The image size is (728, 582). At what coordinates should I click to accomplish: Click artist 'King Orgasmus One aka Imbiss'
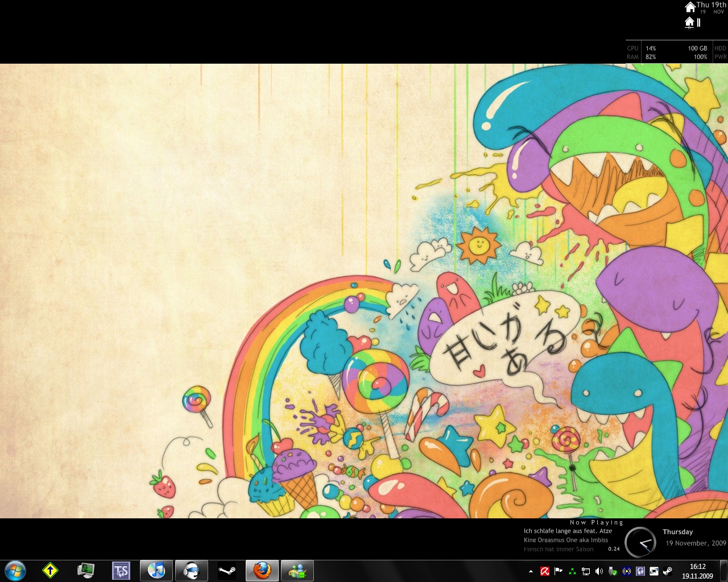[566, 540]
